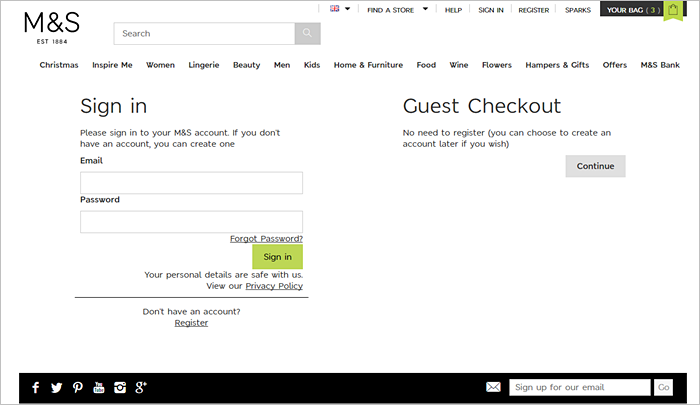
Task: Focus the Sign up for our email field
Action: click(579, 387)
